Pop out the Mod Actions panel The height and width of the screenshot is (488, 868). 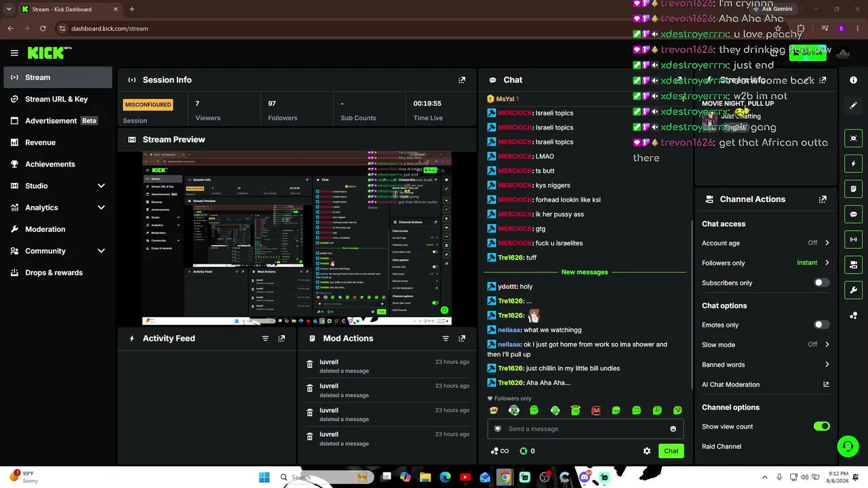click(x=462, y=338)
